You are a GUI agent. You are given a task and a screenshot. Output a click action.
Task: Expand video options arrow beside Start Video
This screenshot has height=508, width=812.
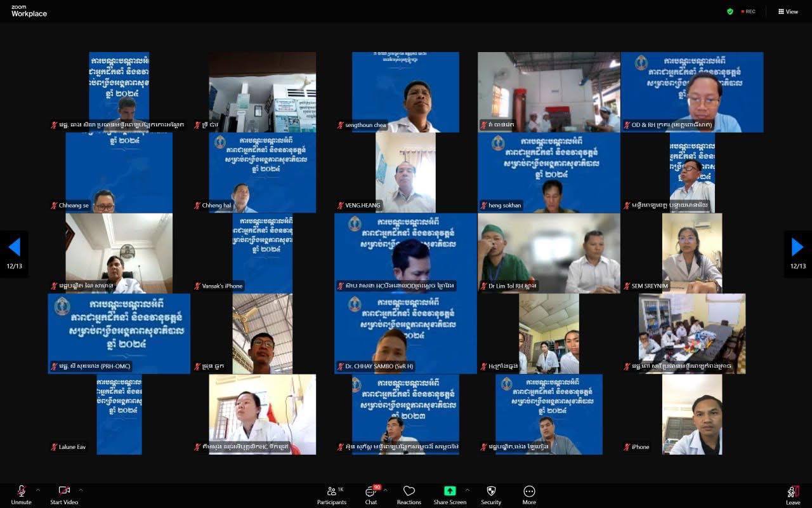pos(81,490)
